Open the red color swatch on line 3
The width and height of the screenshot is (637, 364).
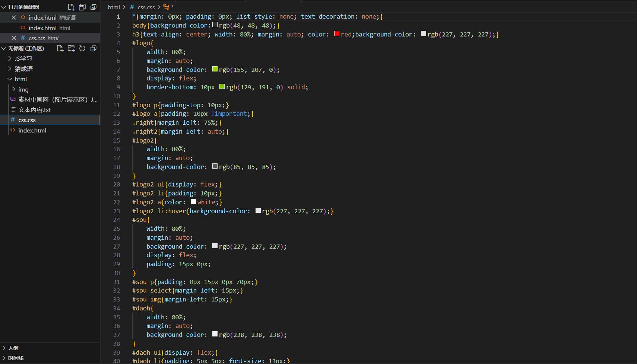[x=337, y=34]
